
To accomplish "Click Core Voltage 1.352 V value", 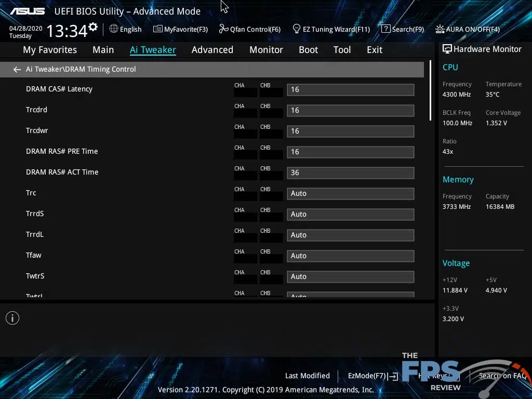I will pos(496,123).
